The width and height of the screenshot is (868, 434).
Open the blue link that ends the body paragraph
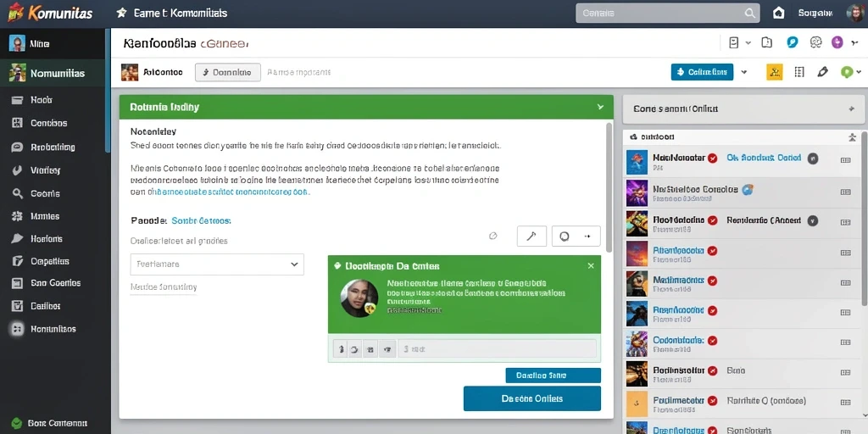coord(233,192)
